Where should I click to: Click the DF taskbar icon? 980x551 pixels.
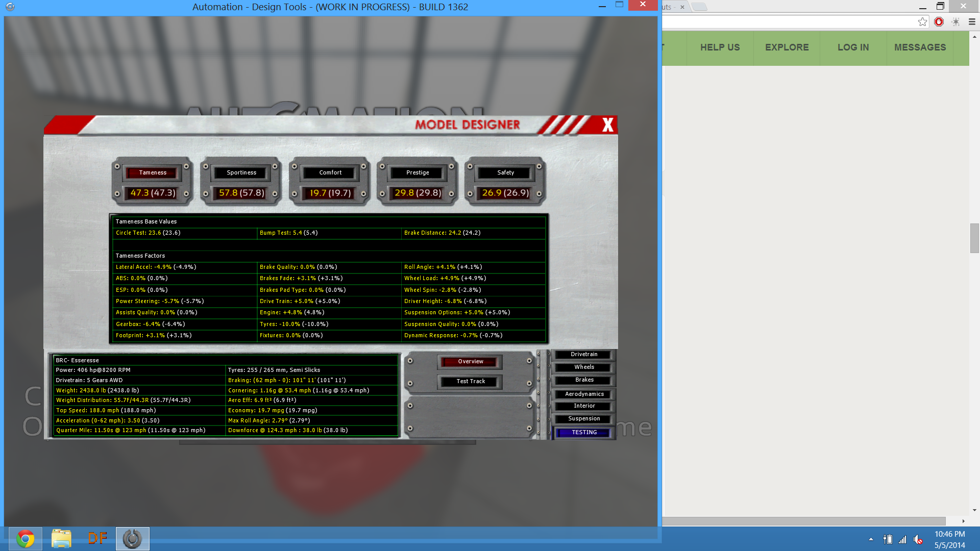click(x=97, y=539)
